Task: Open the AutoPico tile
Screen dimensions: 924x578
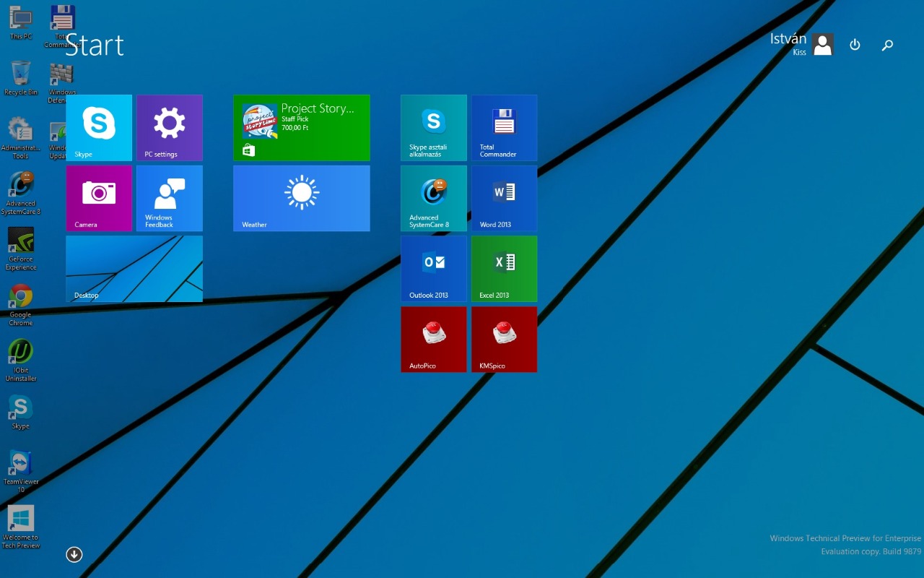Action: pos(434,340)
